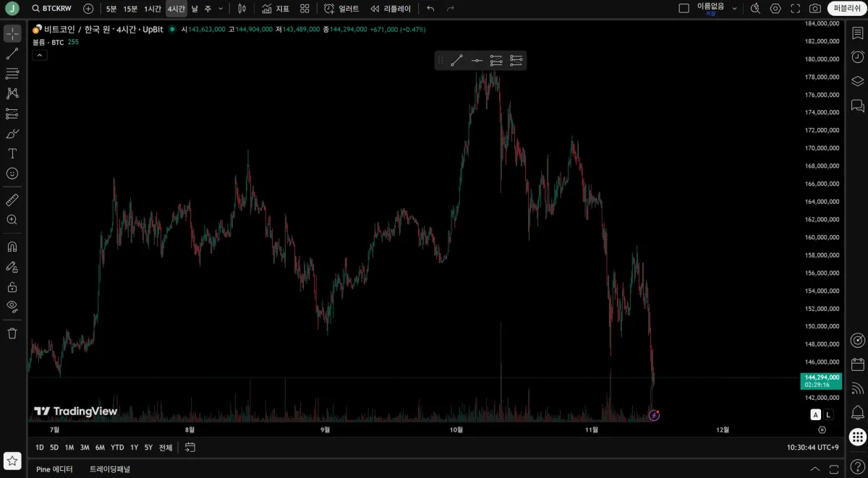This screenshot has height=478, width=868.
Task: Open chart settings hexagon icon
Action: (x=775, y=9)
